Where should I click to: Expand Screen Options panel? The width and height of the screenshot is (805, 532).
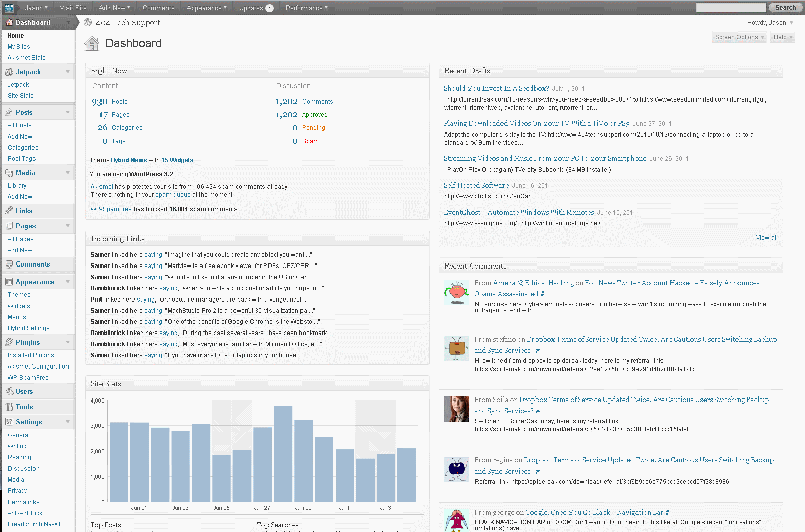[x=740, y=37]
